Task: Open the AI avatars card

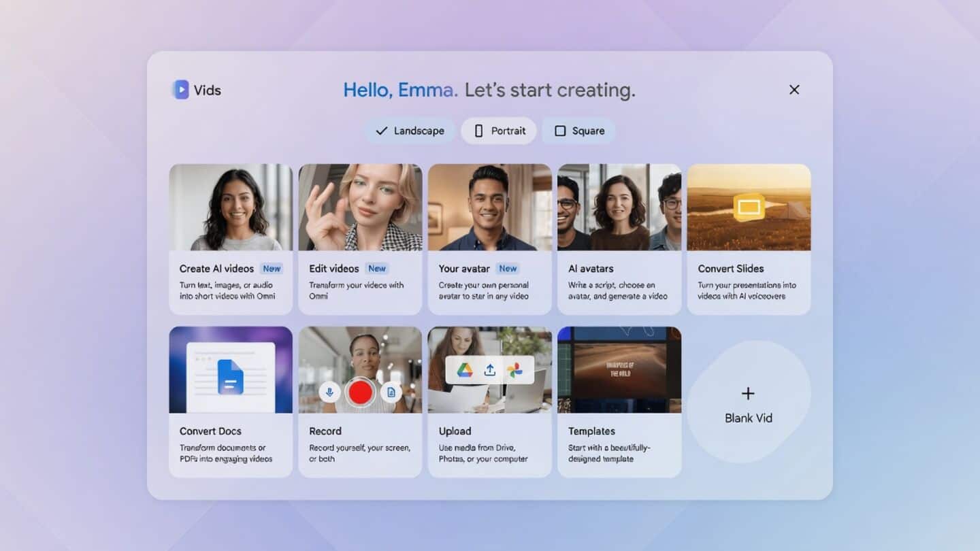Action: [619, 239]
